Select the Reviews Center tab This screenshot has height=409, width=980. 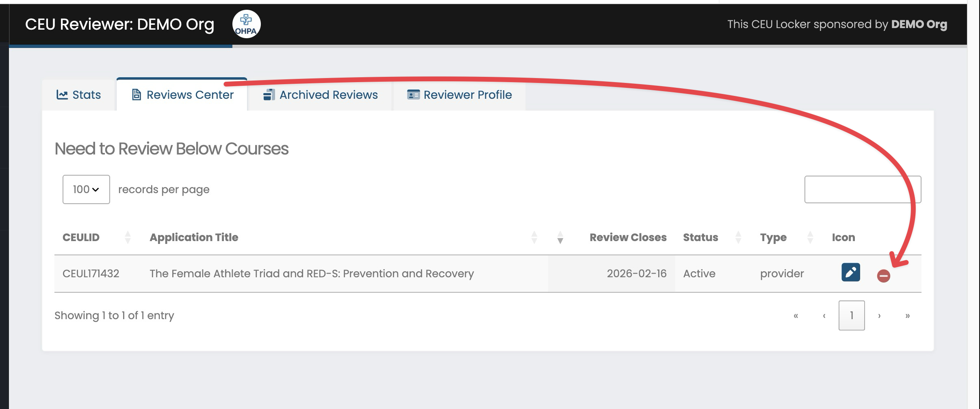182,95
